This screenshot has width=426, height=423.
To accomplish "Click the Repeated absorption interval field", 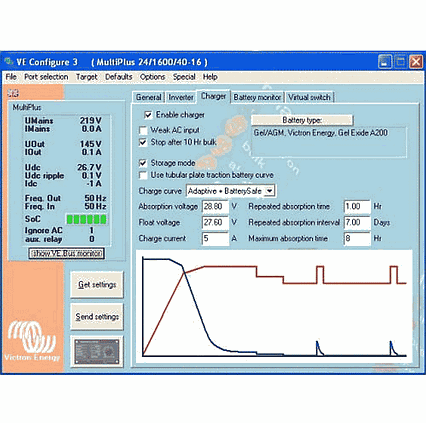I will [357, 222].
